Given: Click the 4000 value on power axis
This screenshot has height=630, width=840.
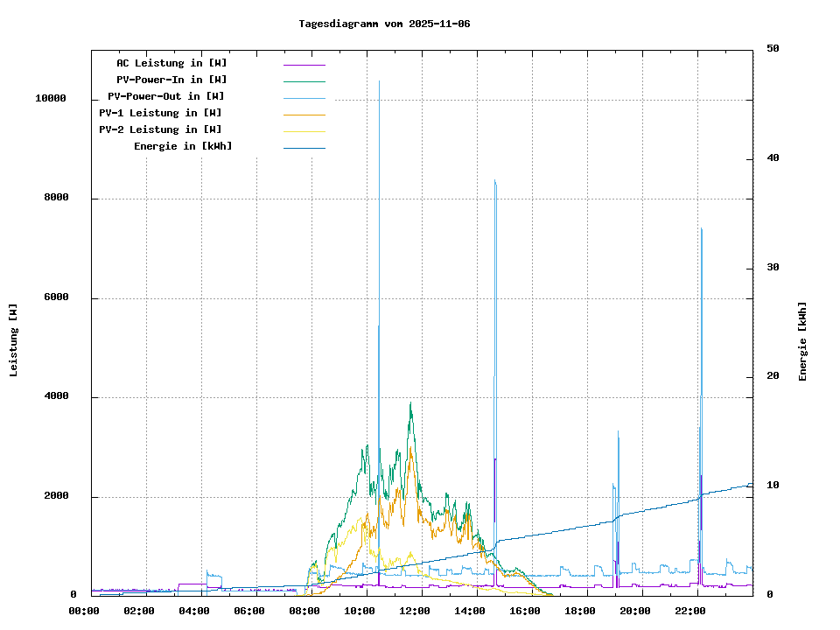Looking at the screenshot, I should point(56,397).
